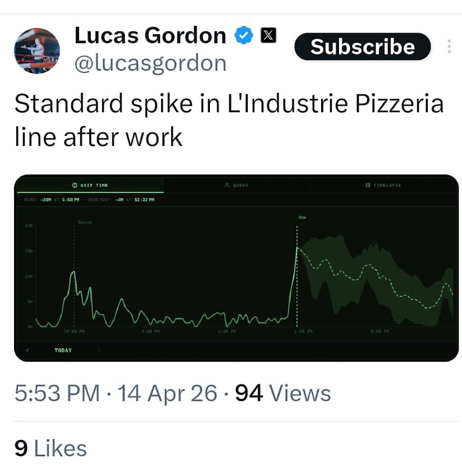
Task: Subscribe to Lucas Gordon
Action: [363, 47]
